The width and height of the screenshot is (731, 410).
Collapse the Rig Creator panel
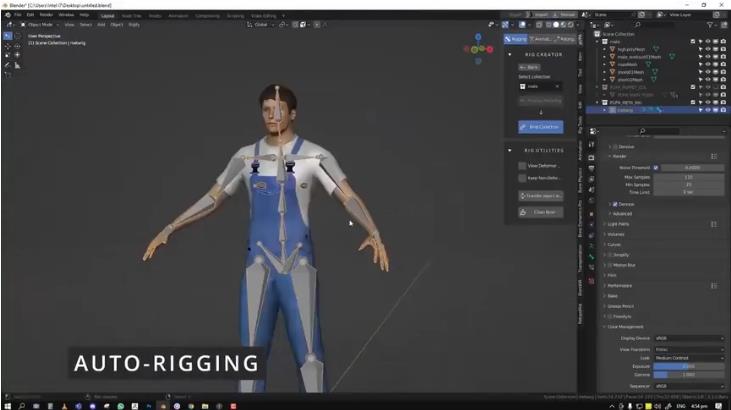point(510,55)
